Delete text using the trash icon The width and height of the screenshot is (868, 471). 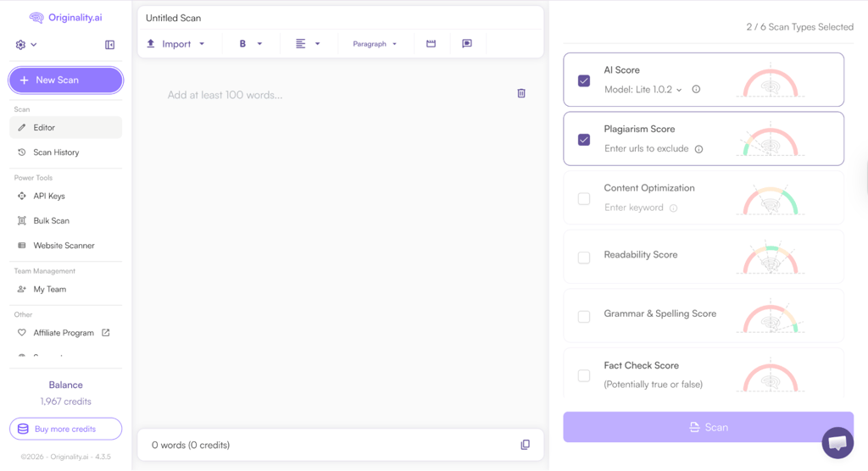tap(521, 93)
